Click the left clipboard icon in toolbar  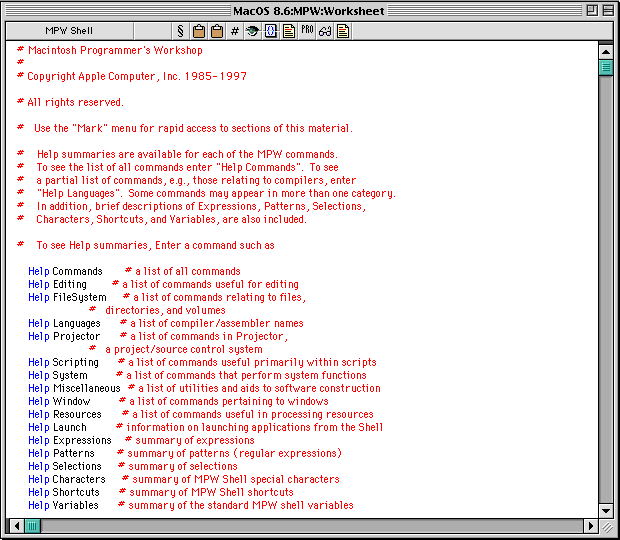(x=199, y=31)
